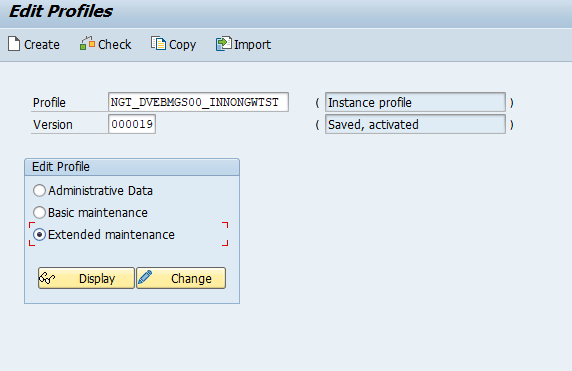The width and height of the screenshot is (572, 371).
Task: Click the glasses icon on Display
Action: tap(47, 278)
